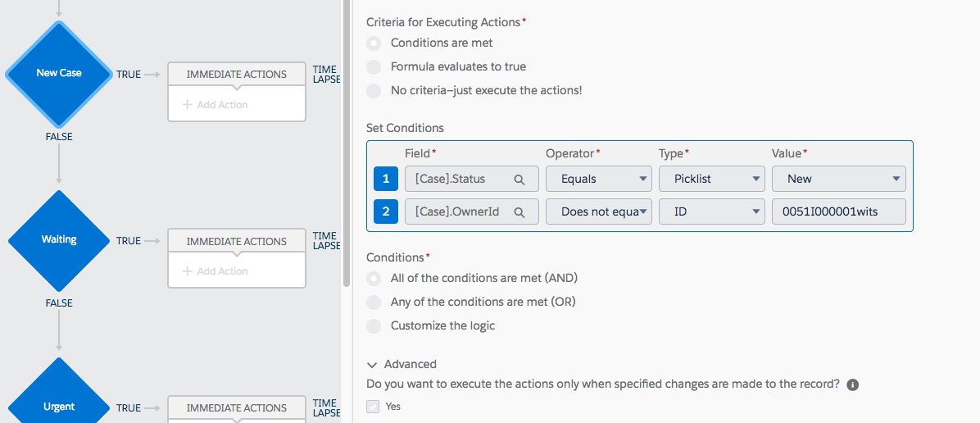Select the Waiting criteria diamond node

[x=59, y=240]
